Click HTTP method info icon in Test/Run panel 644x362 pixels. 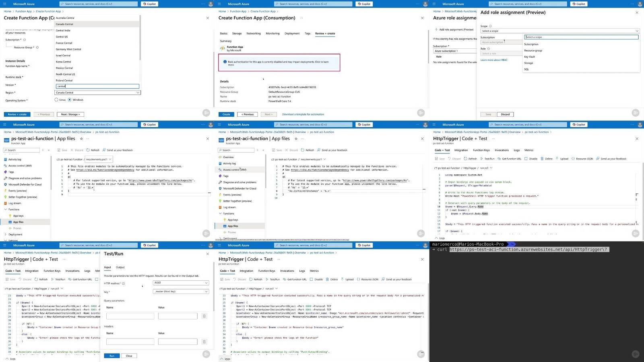click(123, 283)
